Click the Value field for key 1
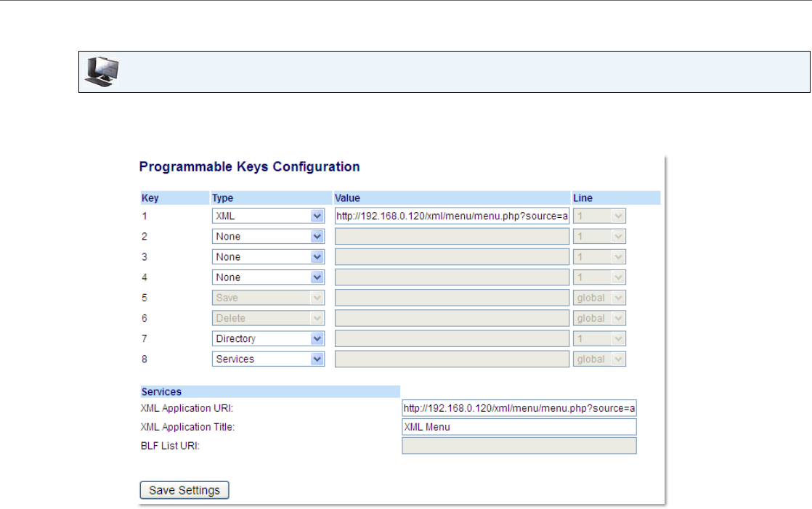This screenshot has height=509, width=812. pos(452,216)
